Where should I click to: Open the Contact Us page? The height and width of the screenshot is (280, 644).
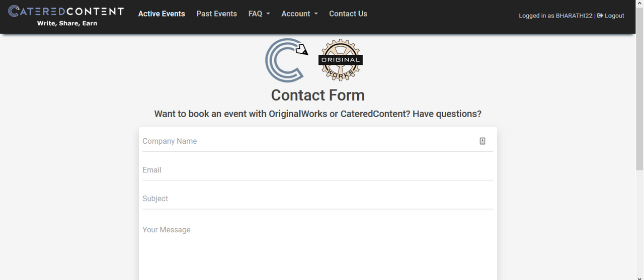[x=348, y=14]
